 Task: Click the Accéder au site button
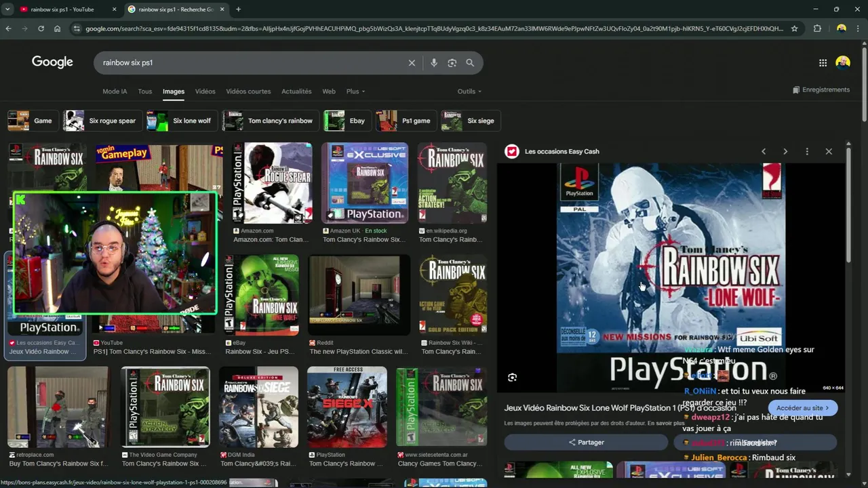point(803,408)
